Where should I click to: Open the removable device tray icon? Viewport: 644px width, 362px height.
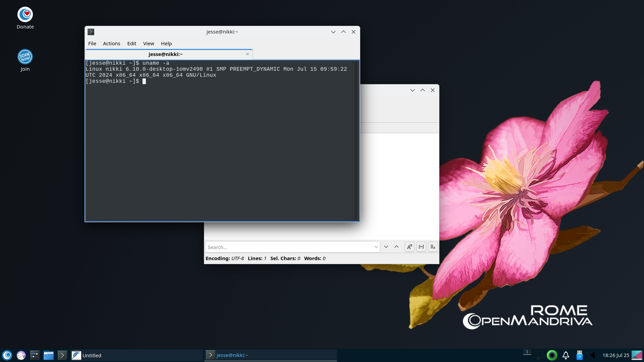tap(580, 355)
